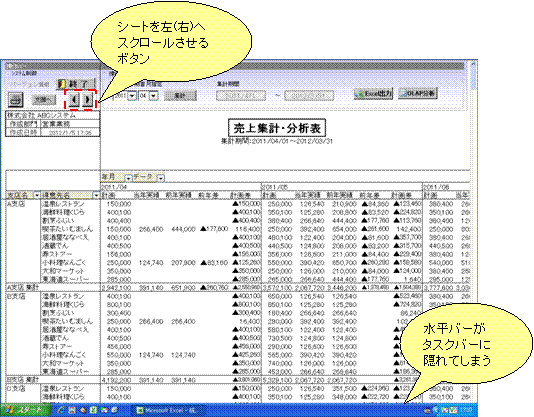Select the 株式会社 ABCシステム cell
This screenshot has width=534, height=417.
53,115
